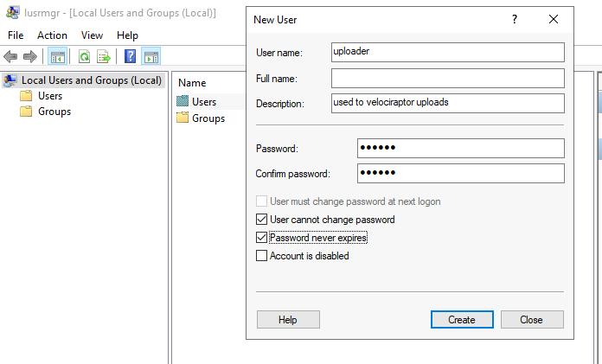Click the Description text field

[447, 104]
